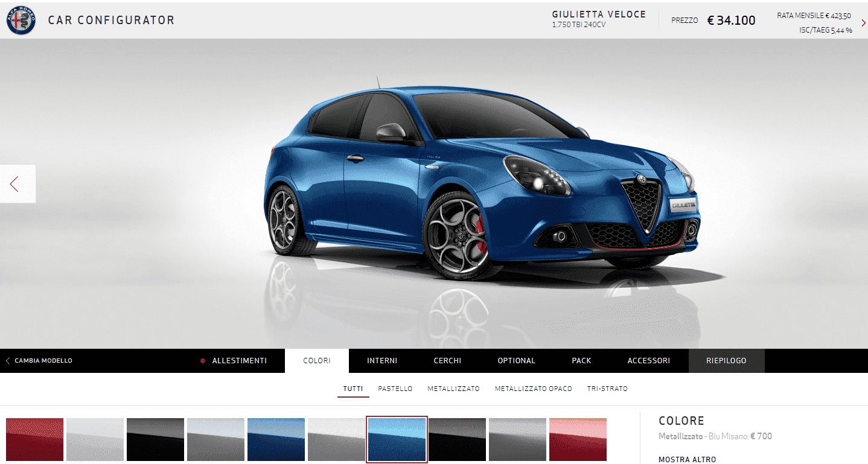Filter colors by Metallizzato Opaco

(x=533, y=389)
